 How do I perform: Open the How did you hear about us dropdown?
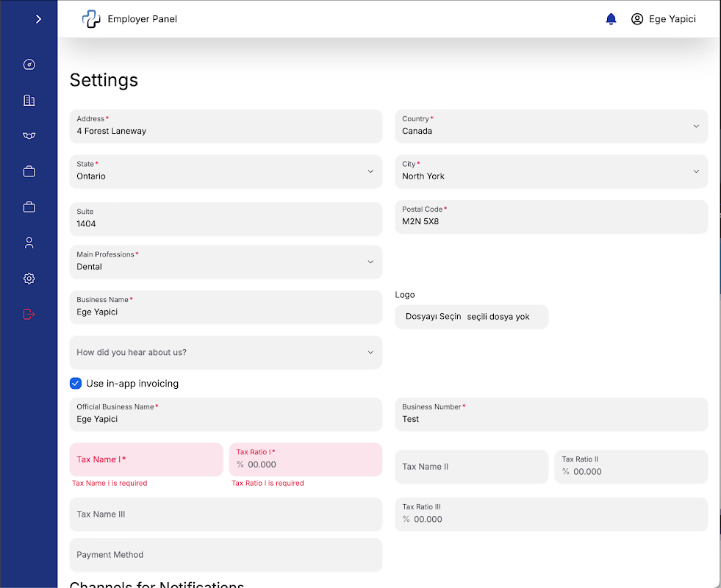(226, 353)
